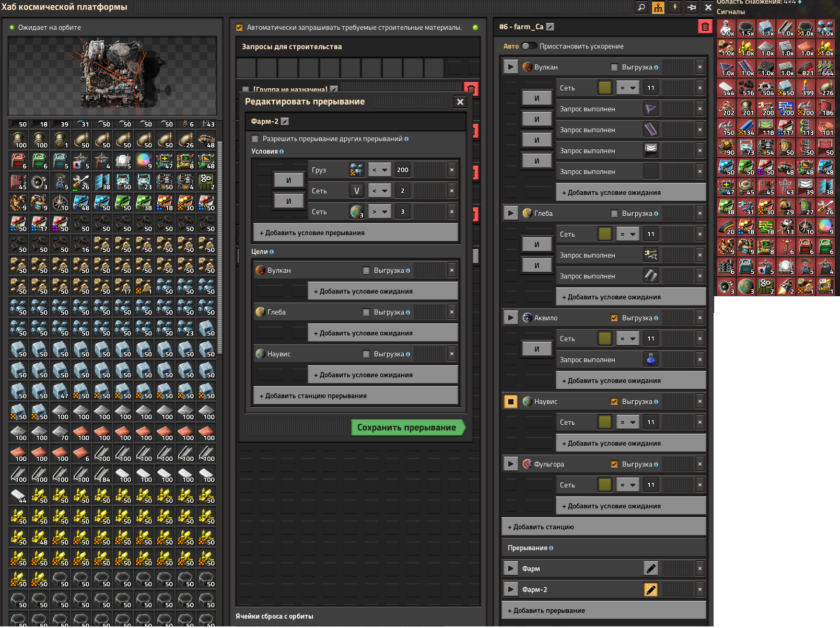Delete the Груз condition with its X
The image size is (840, 628).
pyautogui.click(x=452, y=170)
